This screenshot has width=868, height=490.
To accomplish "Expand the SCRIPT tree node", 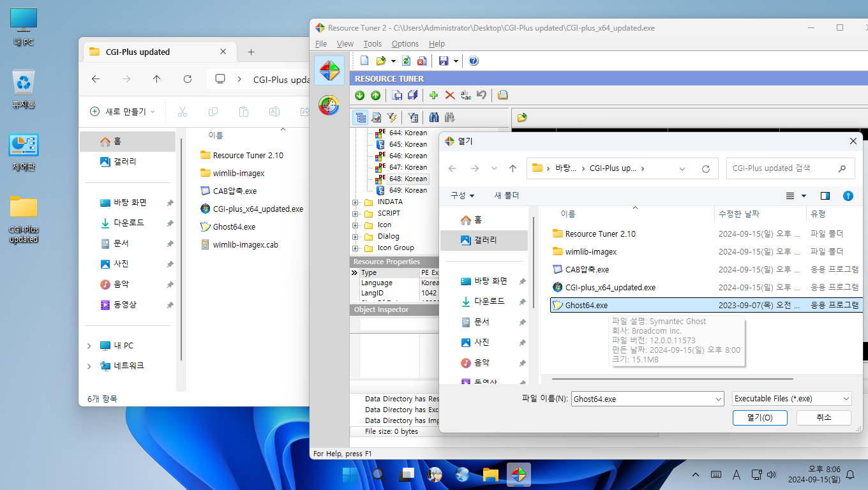I will pos(355,213).
